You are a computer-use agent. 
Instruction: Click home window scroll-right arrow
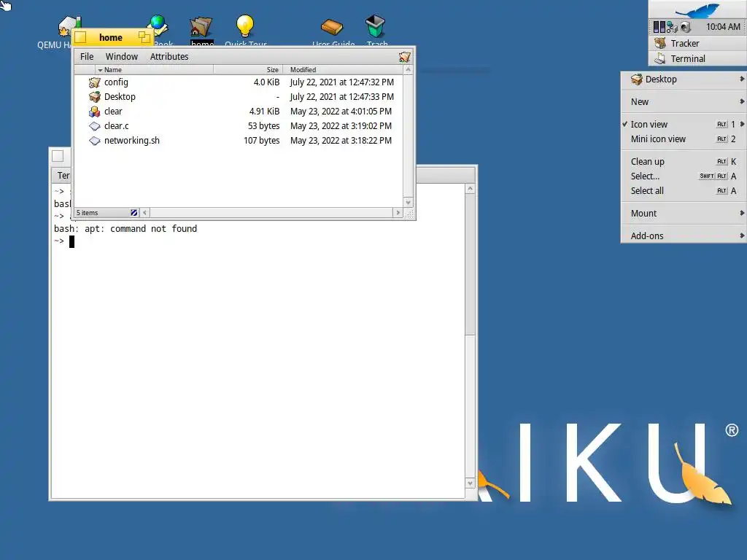[x=398, y=213]
